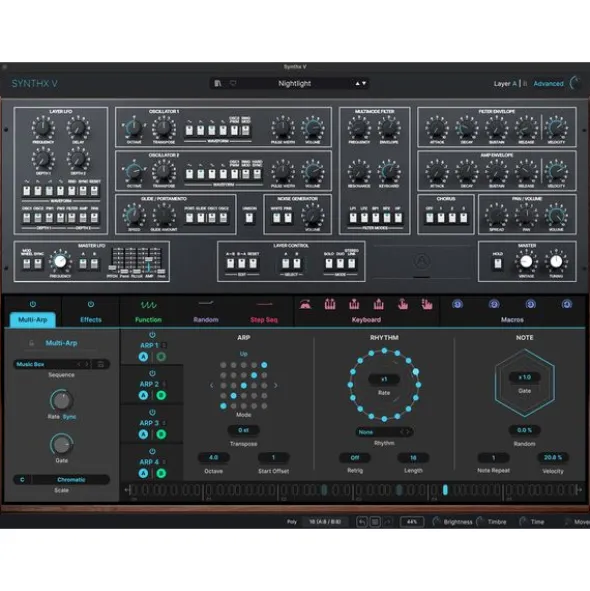Screen dimensions: 590x591
Task: Click the ARP 1 green circle button
Action: click(x=161, y=357)
